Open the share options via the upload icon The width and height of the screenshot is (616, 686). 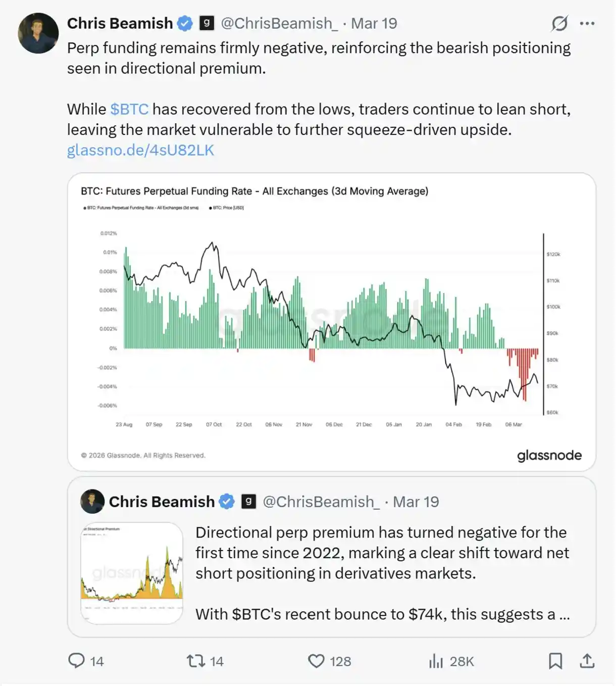(x=586, y=661)
